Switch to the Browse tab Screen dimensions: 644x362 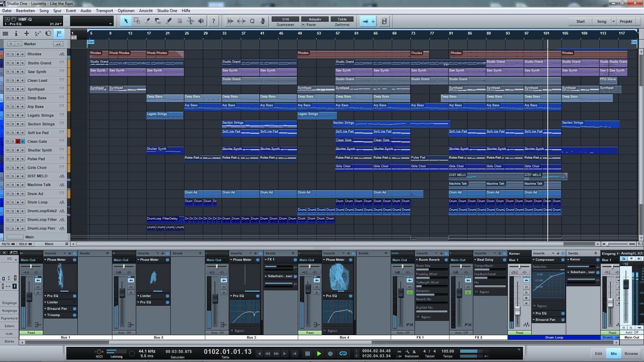click(x=631, y=354)
